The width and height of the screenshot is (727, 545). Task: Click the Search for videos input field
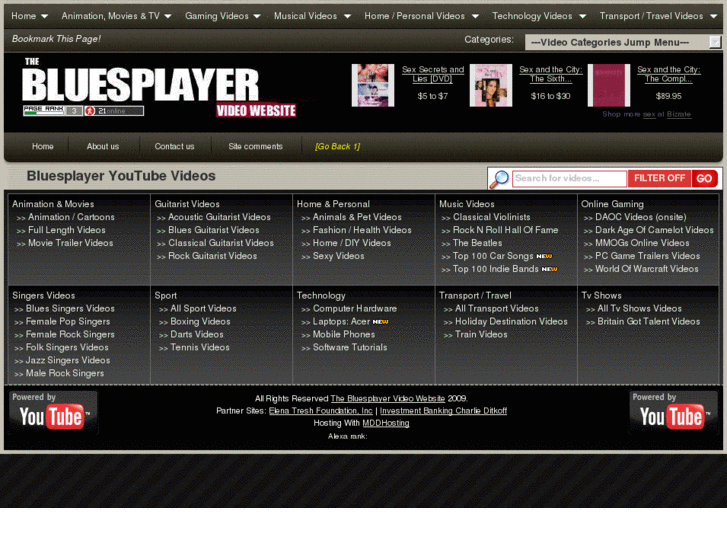[569, 179]
